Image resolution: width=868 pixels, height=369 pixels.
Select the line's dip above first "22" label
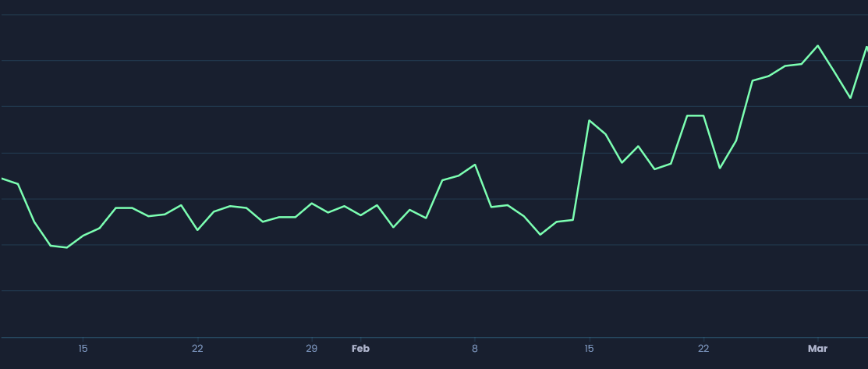(x=197, y=230)
